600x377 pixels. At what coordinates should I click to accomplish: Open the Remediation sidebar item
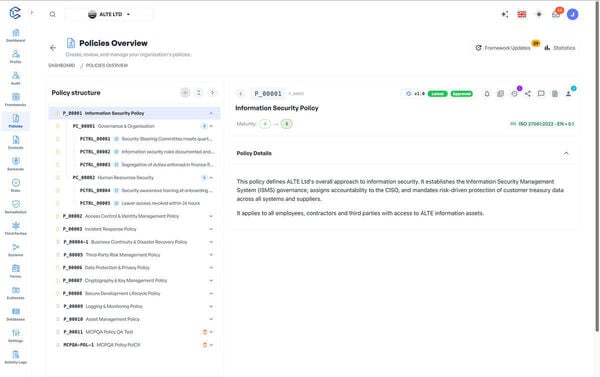point(16,207)
